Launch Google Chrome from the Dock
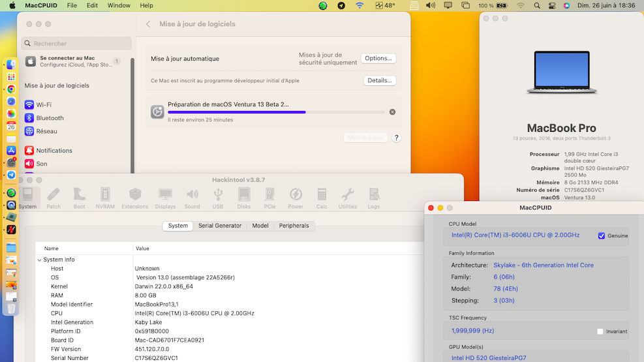This screenshot has height=362, width=644. tap(11, 89)
